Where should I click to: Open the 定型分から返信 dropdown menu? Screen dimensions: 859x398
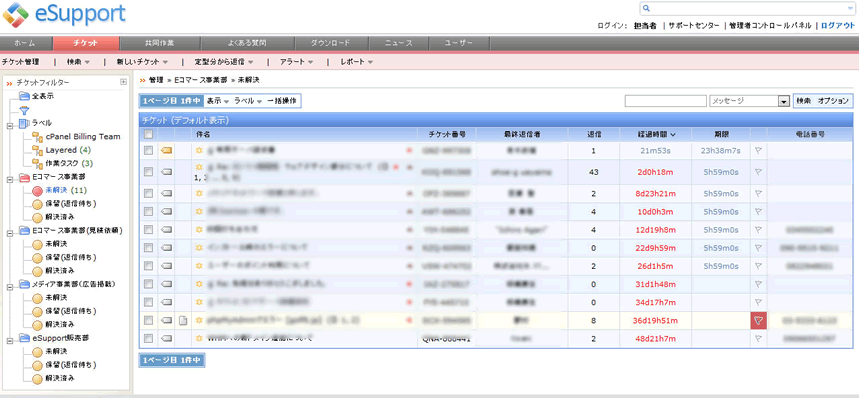pos(224,62)
